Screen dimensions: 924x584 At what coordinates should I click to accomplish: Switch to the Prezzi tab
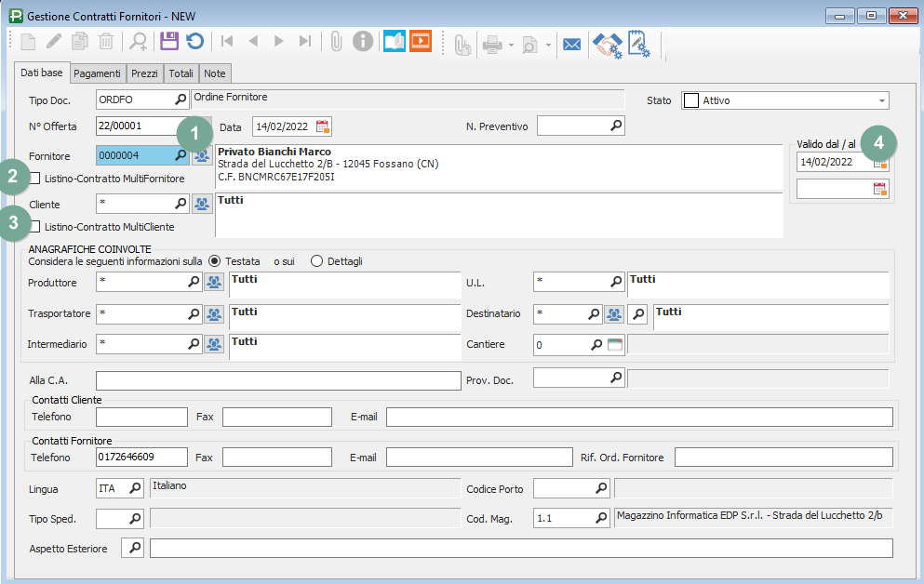pyautogui.click(x=144, y=73)
